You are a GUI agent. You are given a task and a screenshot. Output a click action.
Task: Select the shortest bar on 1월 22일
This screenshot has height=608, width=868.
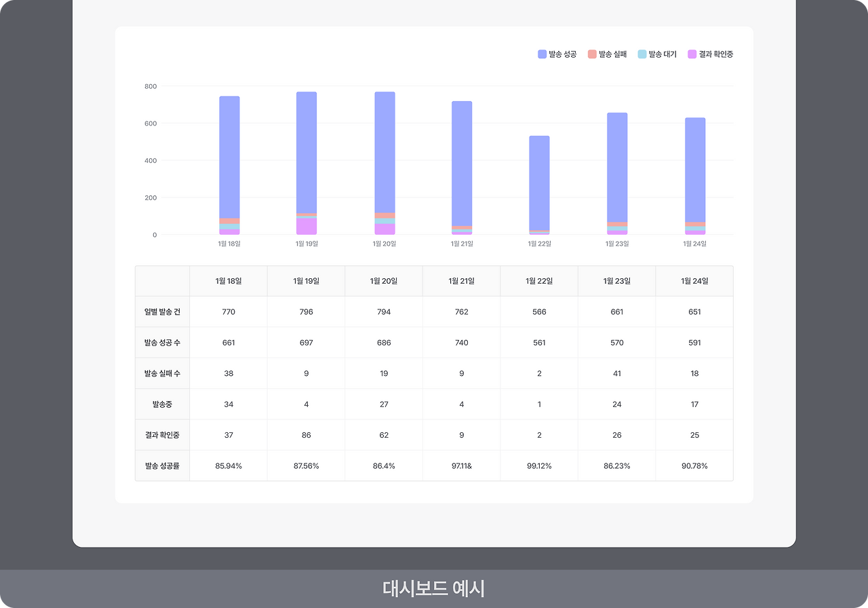tap(538, 183)
